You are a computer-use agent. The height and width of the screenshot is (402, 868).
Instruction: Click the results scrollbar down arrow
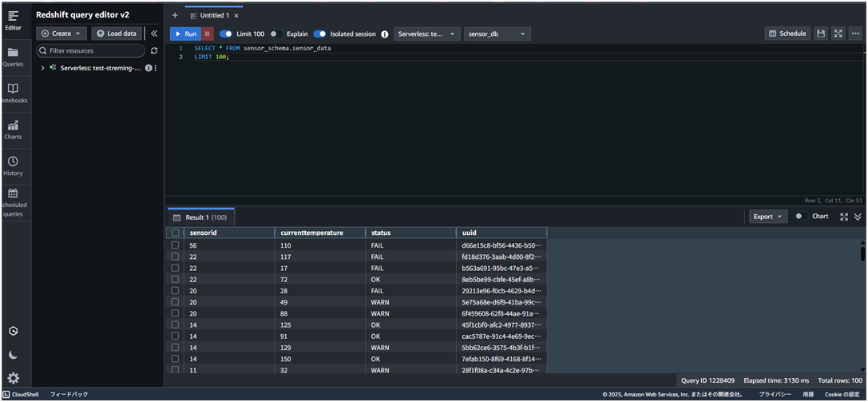tap(862, 369)
